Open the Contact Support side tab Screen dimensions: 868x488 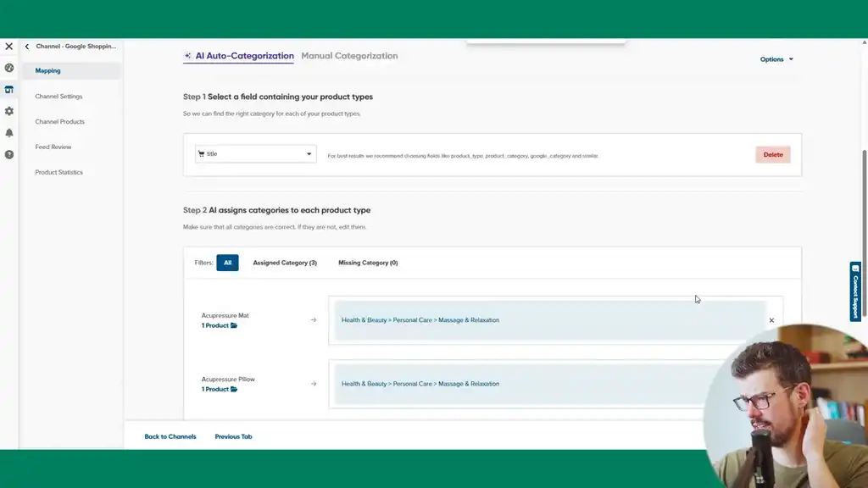tap(854, 288)
